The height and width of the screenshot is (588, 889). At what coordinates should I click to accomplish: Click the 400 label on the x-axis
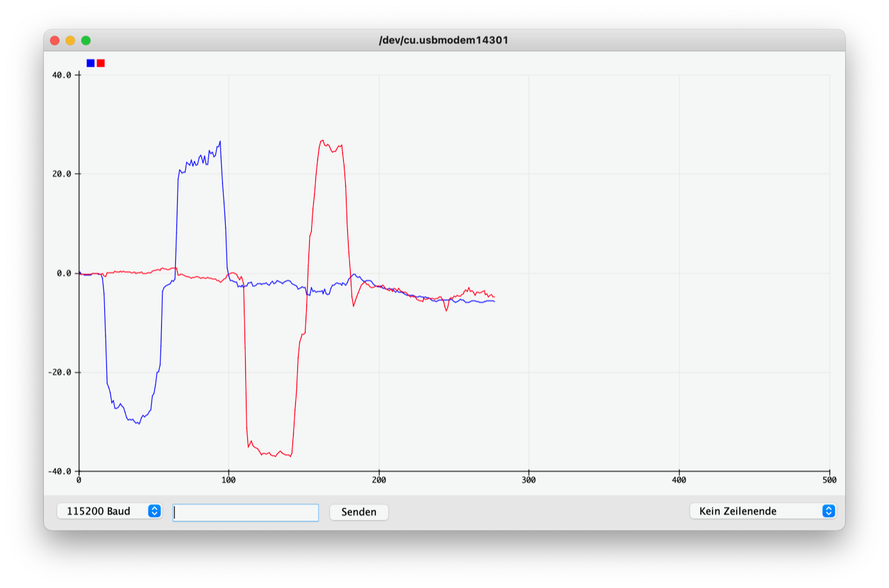pyautogui.click(x=679, y=480)
